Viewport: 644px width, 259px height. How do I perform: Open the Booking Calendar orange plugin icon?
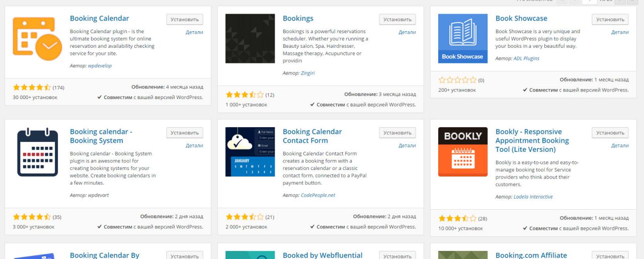[x=37, y=39]
